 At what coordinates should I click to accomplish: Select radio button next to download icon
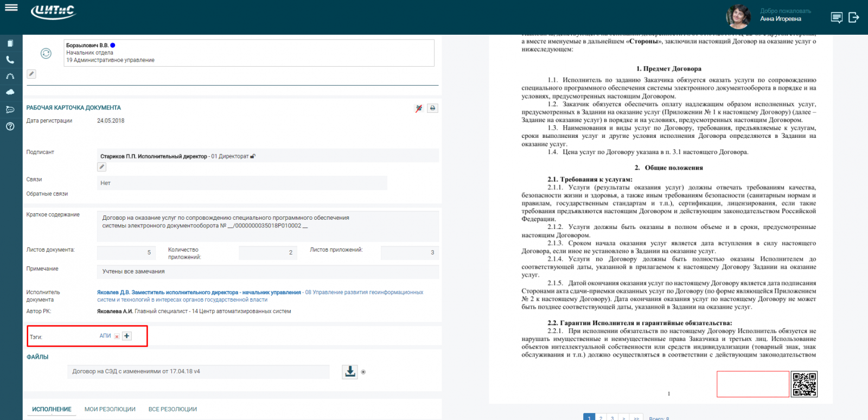363,372
